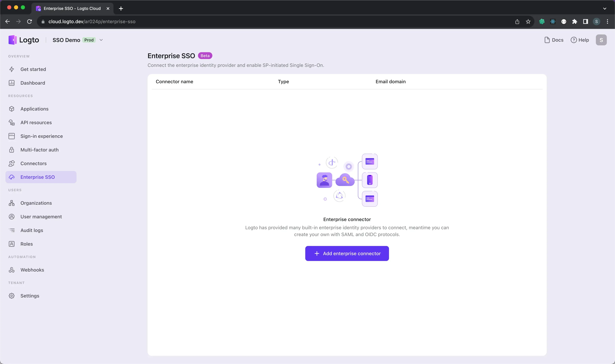Click the API resources sidebar item

pos(36,122)
